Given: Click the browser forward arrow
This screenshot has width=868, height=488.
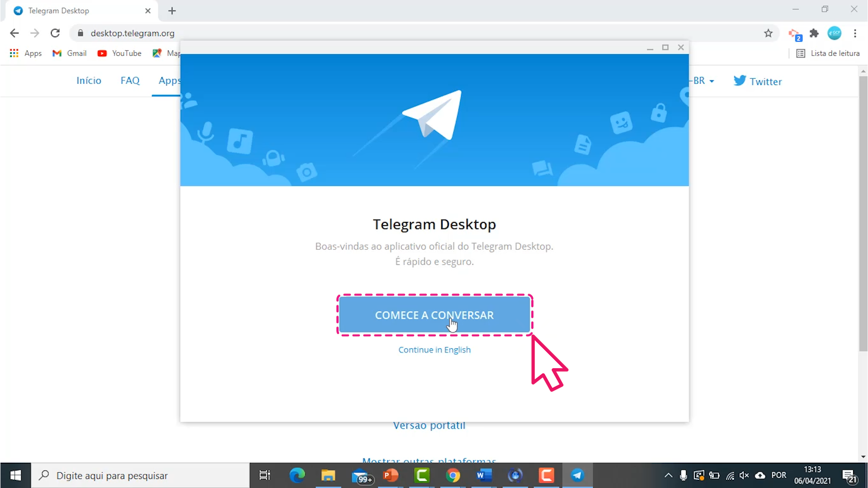Looking at the screenshot, I should (34, 33).
